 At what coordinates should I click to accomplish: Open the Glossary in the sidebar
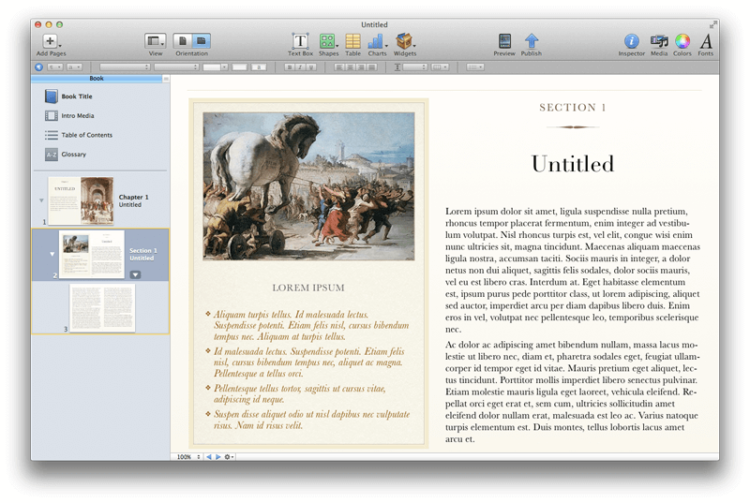click(73, 154)
